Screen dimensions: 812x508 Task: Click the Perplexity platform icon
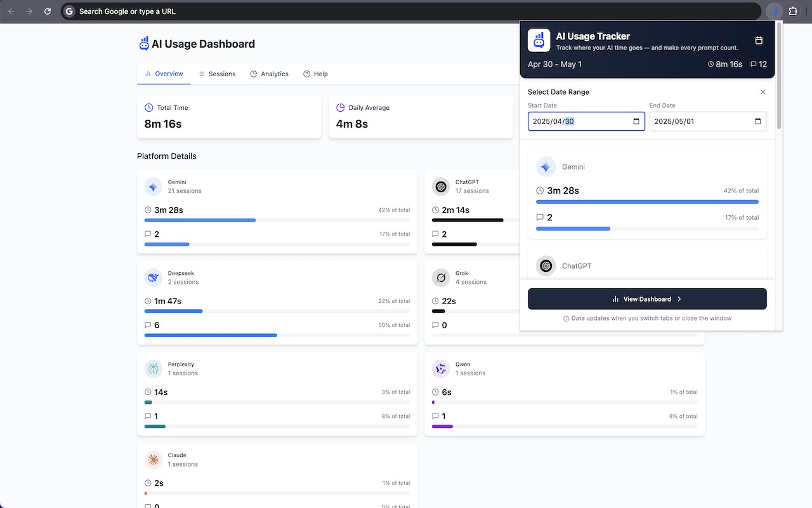point(154,369)
